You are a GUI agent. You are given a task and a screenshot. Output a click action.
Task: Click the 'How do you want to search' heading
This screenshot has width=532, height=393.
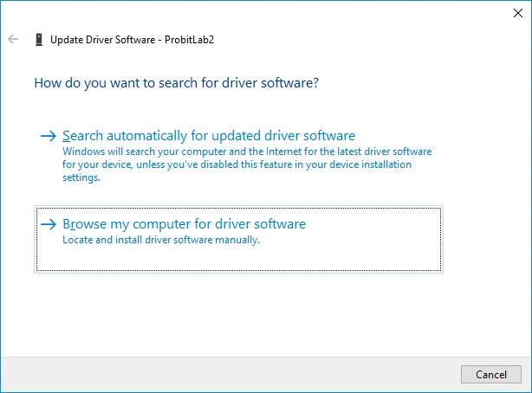[177, 83]
